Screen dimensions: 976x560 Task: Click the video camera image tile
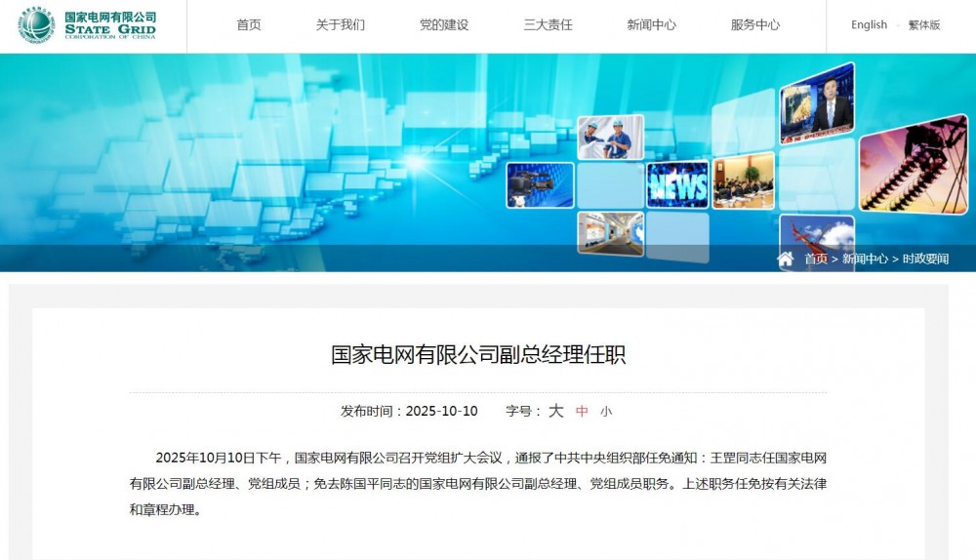tap(540, 184)
